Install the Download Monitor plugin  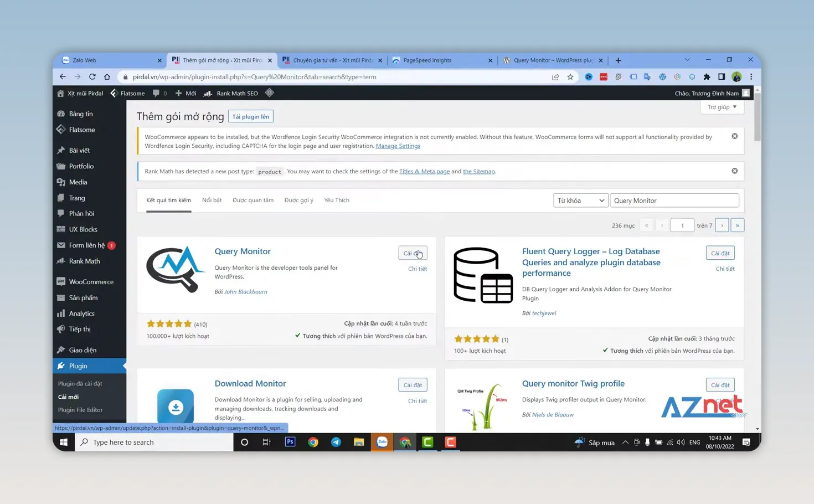tap(413, 385)
